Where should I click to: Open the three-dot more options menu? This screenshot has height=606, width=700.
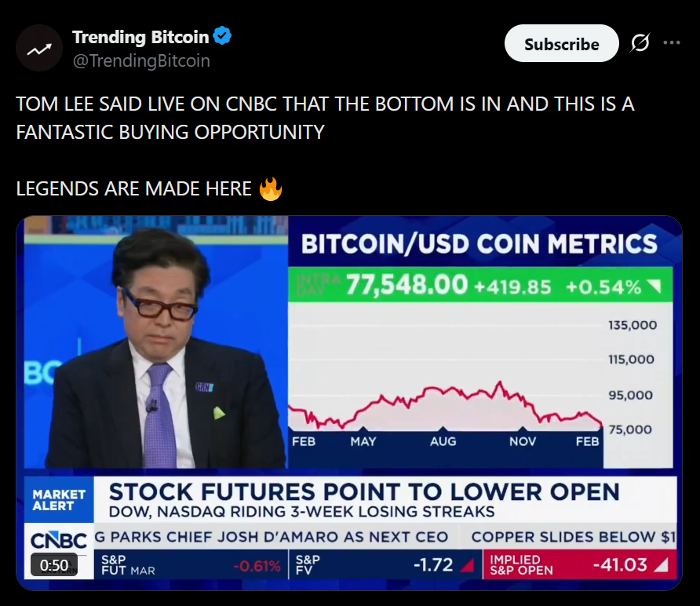pyautogui.click(x=672, y=43)
